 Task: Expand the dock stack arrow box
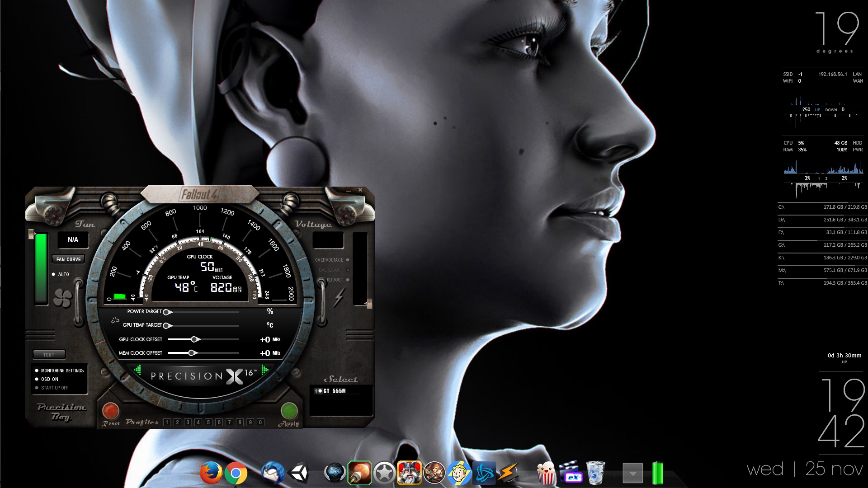click(x=632, y=473)
